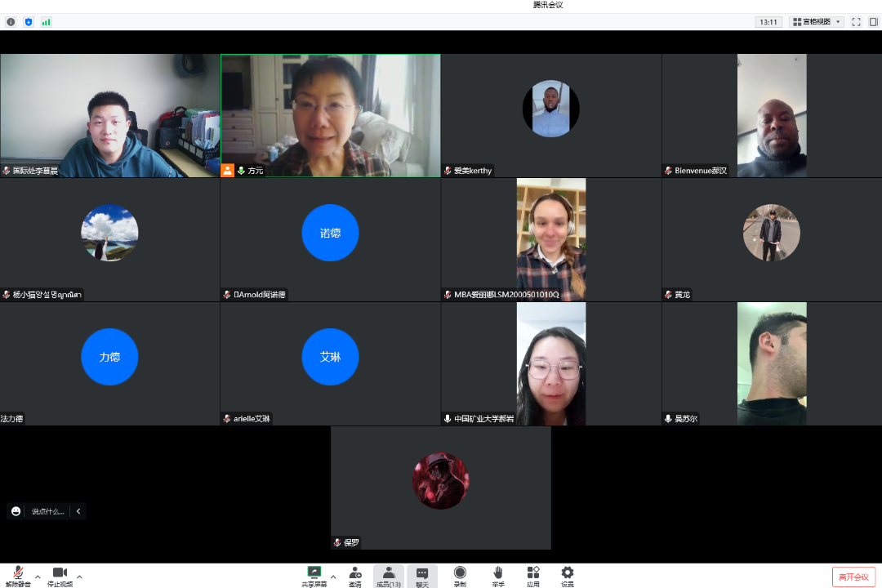Screen dimensions: 882x588
Task: Click the blue security shield icon
Action: pyautogui.click(x=29, y=22)
